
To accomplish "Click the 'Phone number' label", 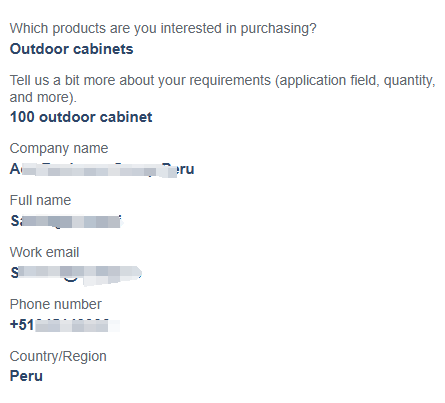I will point(56,304).
